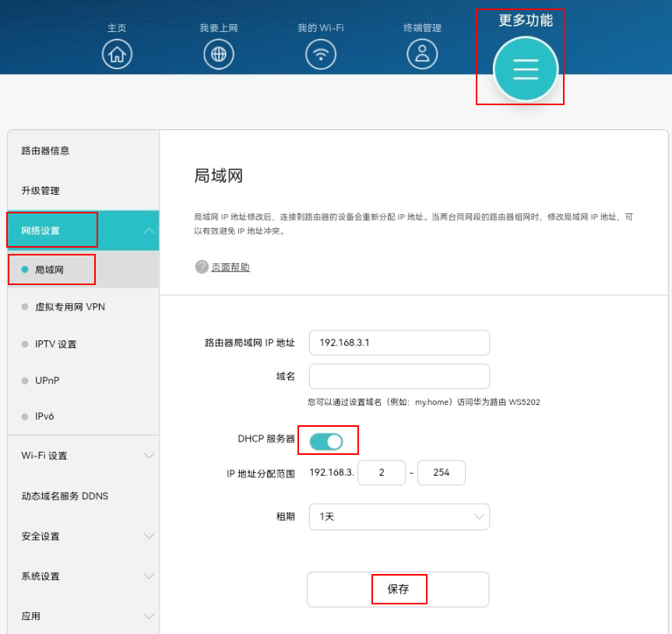Open the More Functions (更多功能) menu icon
672x634 pixels.
tap(526, 69)
